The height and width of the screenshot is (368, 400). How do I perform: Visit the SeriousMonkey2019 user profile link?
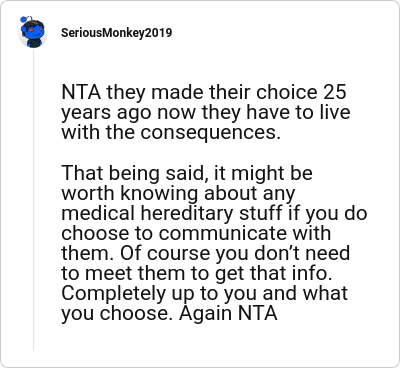[117, 33]
